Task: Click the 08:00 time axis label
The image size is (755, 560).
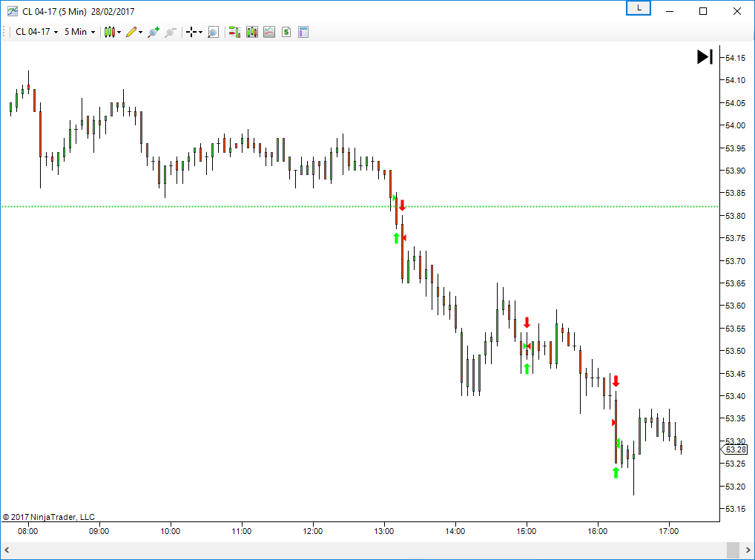Action: [28, 531]
